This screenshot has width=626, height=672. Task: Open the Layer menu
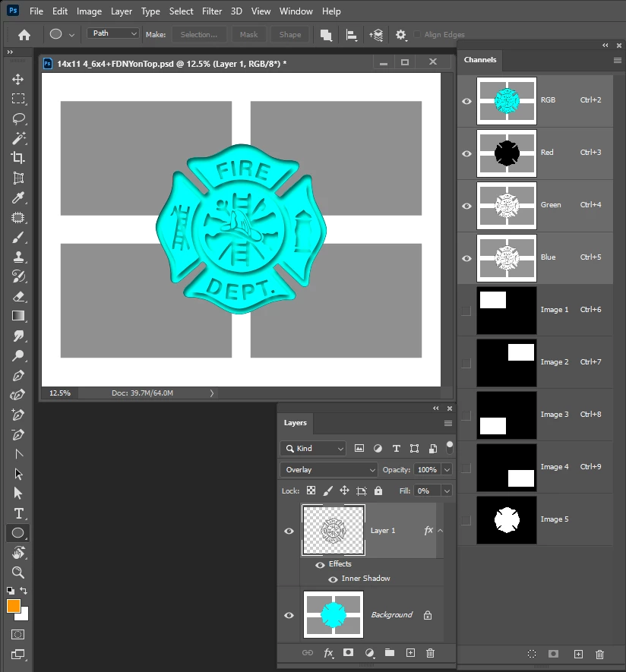[122, 11]
